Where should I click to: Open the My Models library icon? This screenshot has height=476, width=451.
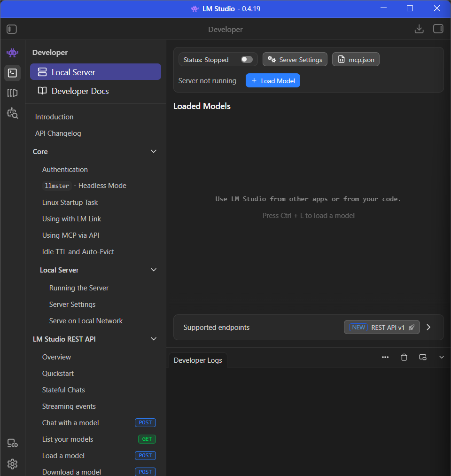click(12, 93)
